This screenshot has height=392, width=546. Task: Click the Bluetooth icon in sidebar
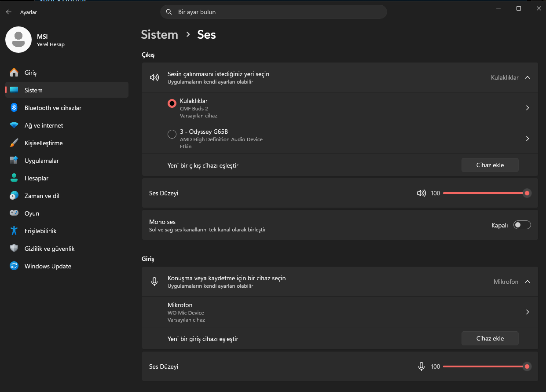(14, 108)
